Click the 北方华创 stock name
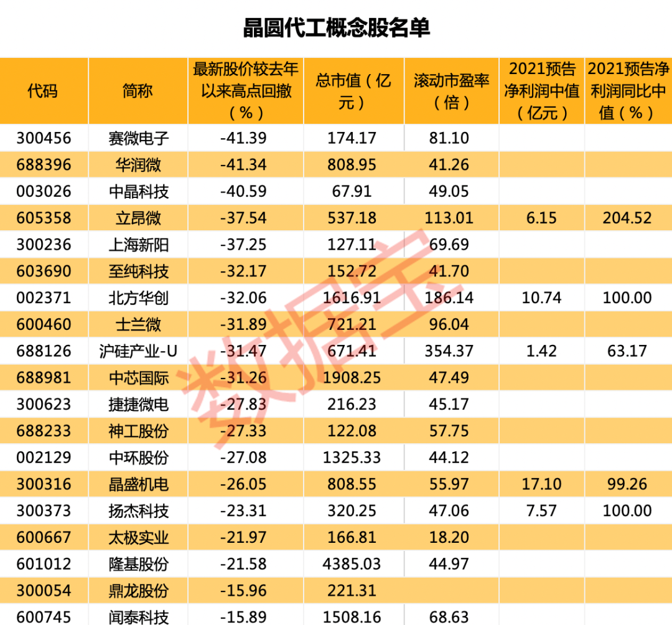 tap(138, 298)
